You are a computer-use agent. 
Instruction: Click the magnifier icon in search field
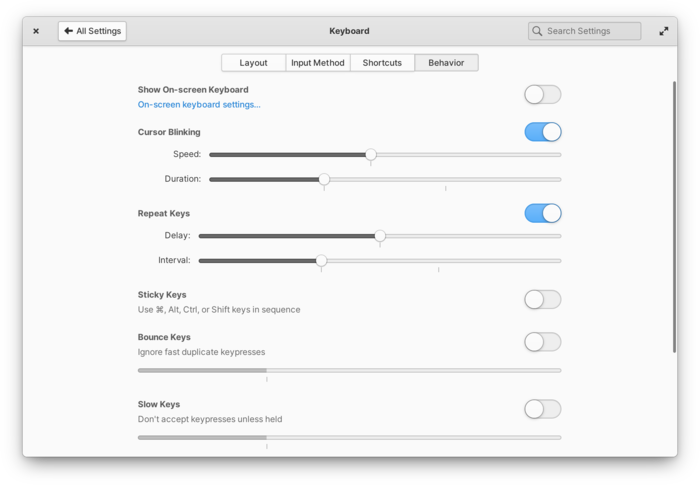pyautogui.click(x=538, y=31)
